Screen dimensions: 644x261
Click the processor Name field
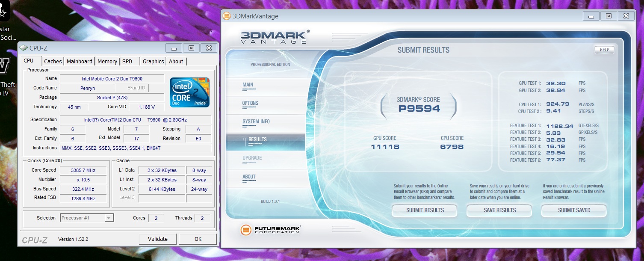pyautogui.click(x=112, y=79)
